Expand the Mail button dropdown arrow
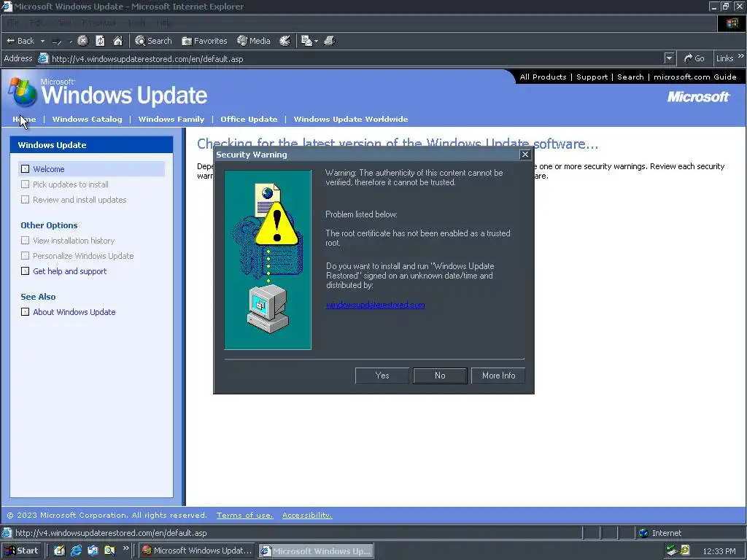747x560 pixels. 317,42
